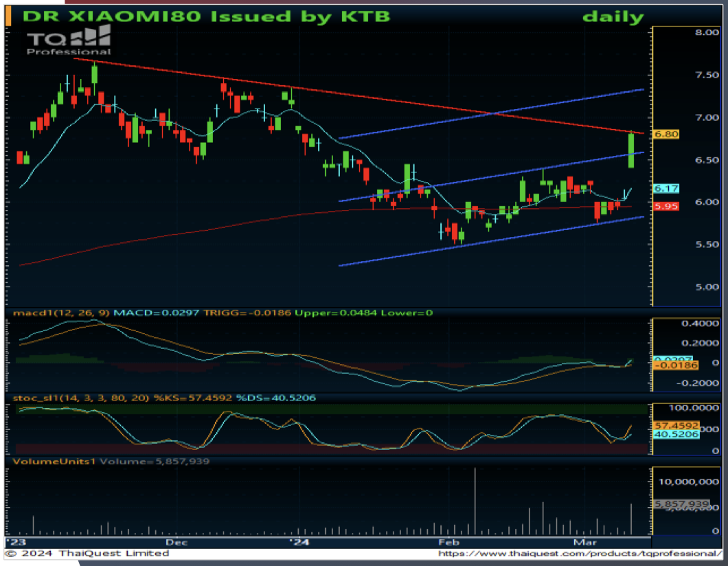Click the "© 2024 ThaiQuest Limited" copyright text
Viewport: 728px width, 566px height.
[x=87, y=554]
